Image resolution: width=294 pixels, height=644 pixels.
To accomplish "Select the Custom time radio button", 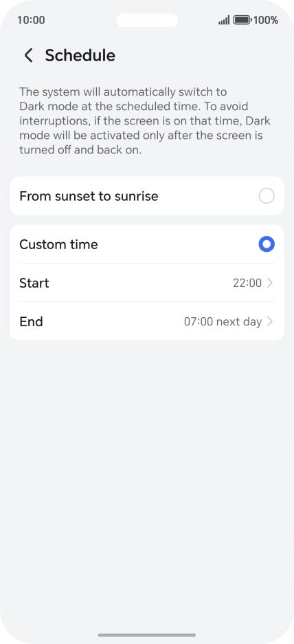I will (267, 244).
